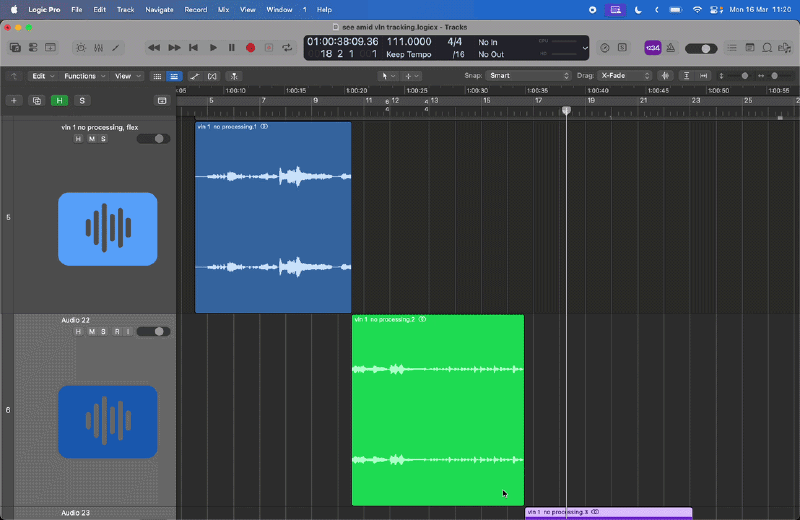Show the Inspector panel
The image size is (800, 520).
pyautogui.click(x=33, y=47)
